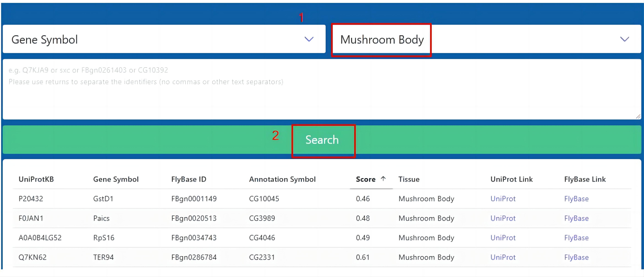Open UniProt link for GstD1

(x=503, y=199)
